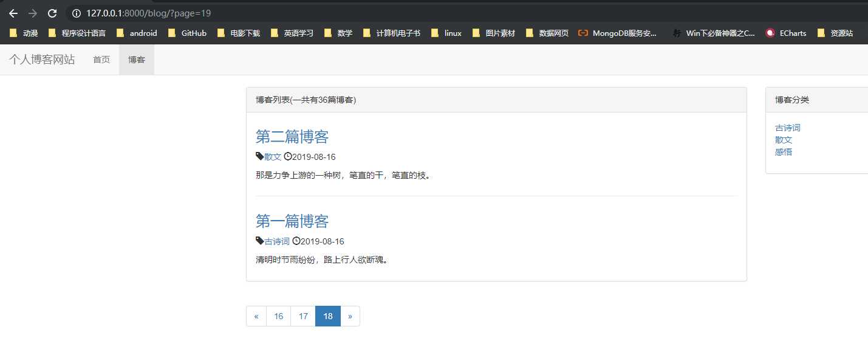Open the 电影下载 bookmark folder
The height and width of the screenshot is (338, 868).
pos(238,33)
